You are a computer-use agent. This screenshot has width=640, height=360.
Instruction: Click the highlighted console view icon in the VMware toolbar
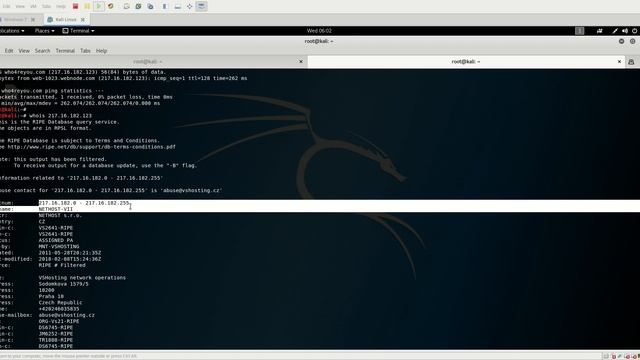[x=201, y=6]
